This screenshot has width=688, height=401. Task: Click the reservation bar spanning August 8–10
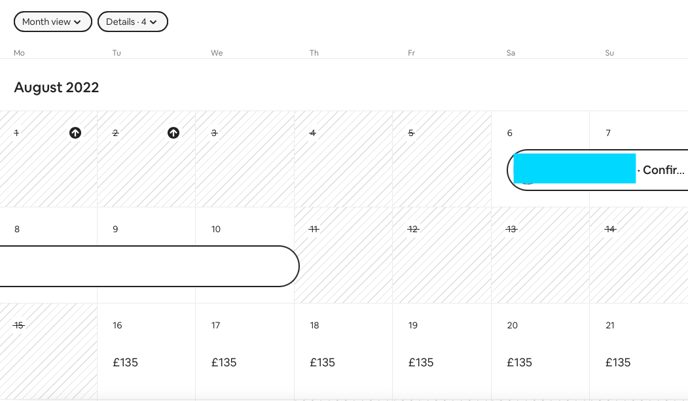click(149, 266)
